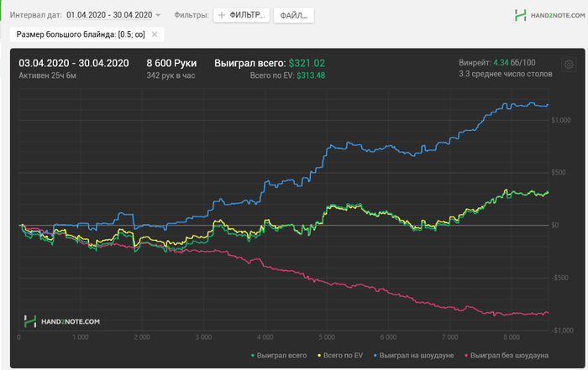This screenshot has width=588, height=370.
Task: Toggle the Всего по EV legend series
Action: 340,356
